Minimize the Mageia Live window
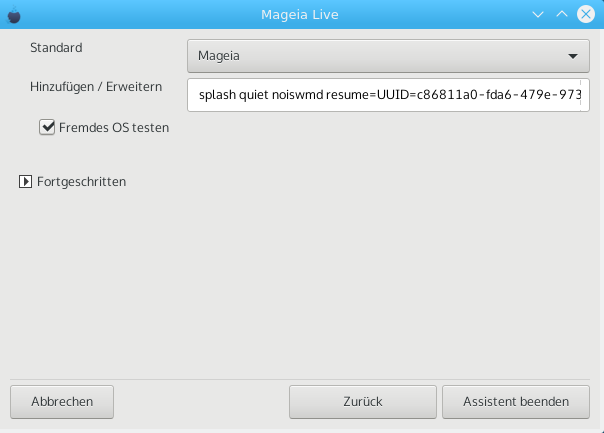 [538, 15]
